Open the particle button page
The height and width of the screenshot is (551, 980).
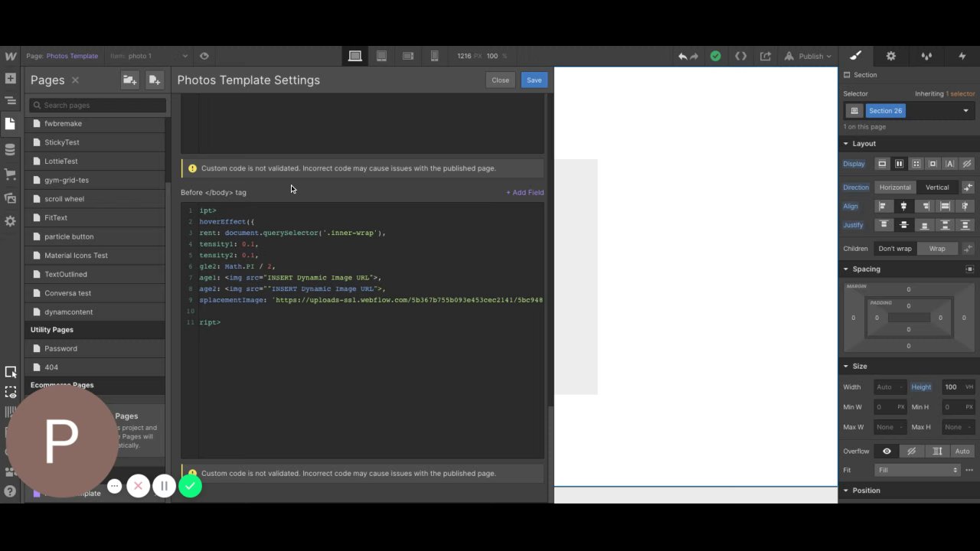pos(96,236)
